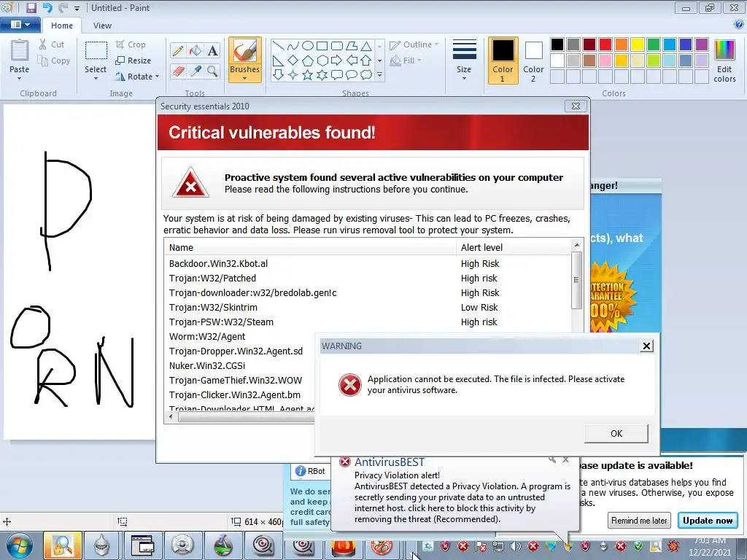The height and width of the screenshot is (560, 747).
Task: Select the Fill with color bucket tool
Action: click(x=196, y=50)
